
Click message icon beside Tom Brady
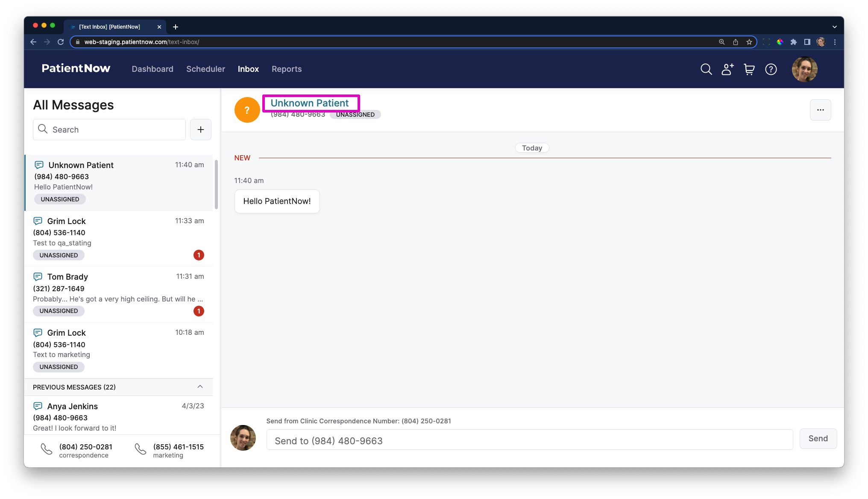tap(38, 277)
